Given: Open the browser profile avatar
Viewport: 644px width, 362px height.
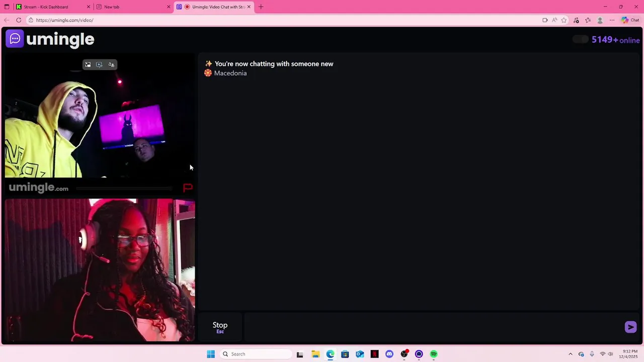Looking at the screenshot, I should 600,20.
